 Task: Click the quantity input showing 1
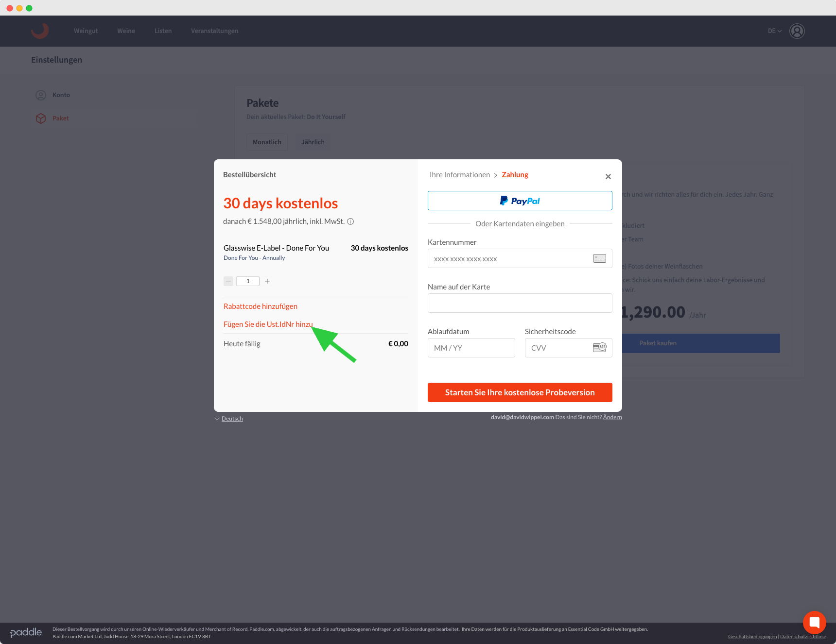coord(248,281)
